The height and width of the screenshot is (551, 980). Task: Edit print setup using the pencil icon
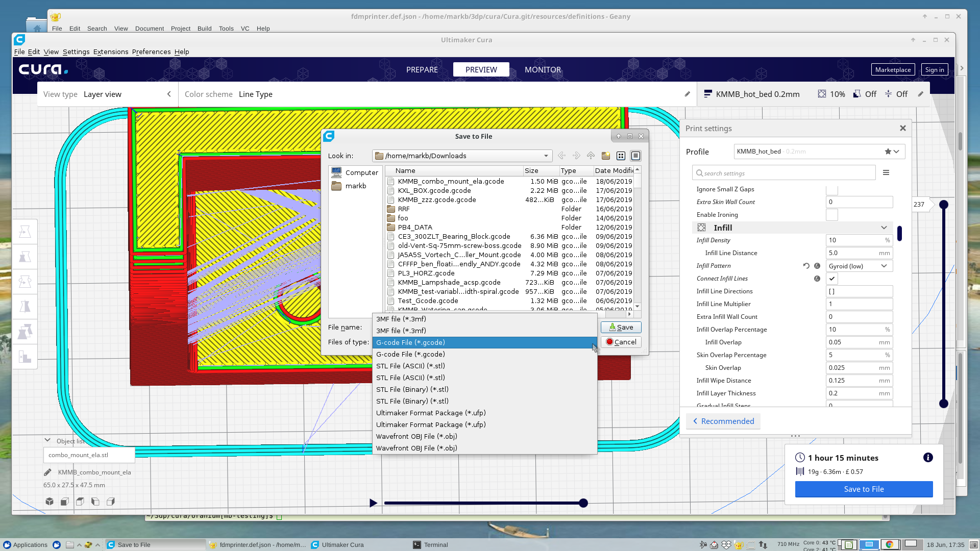tap(920, 94)
